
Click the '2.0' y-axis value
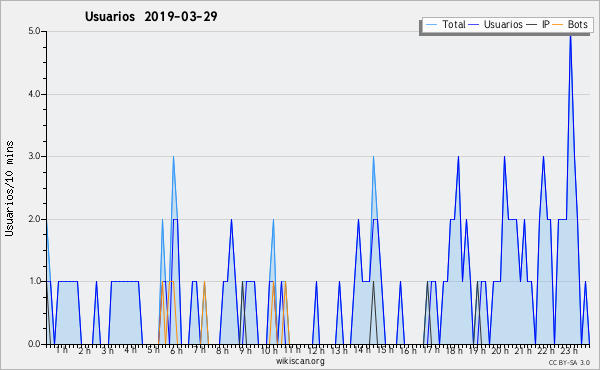click(x=34, y=219)
